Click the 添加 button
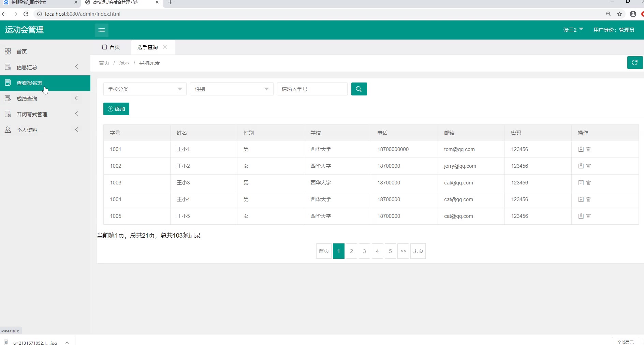The width and height of the screenshot is (644, 345). pos(116,109)
